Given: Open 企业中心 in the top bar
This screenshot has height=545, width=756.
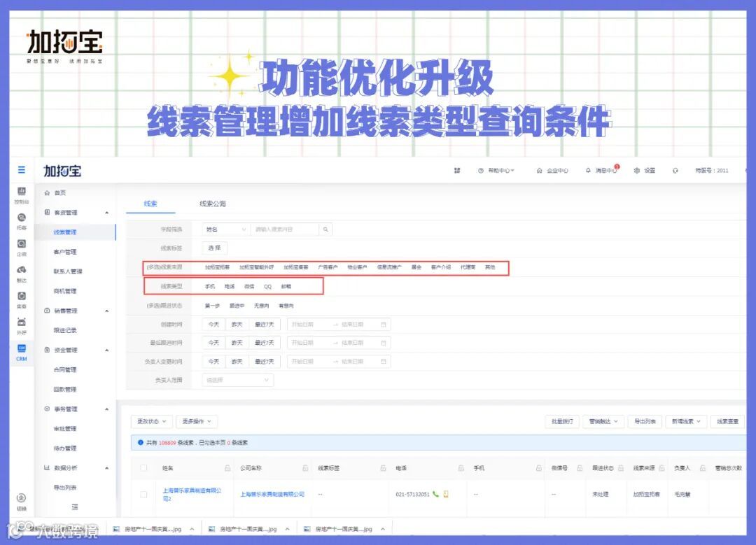Looking at the screenshot, I should [x=552, y=171].
